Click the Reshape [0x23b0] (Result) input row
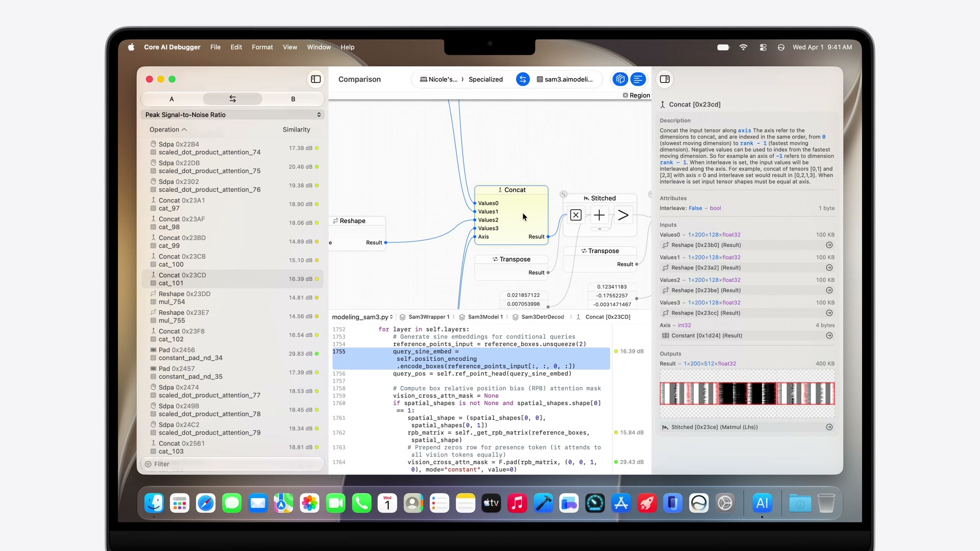980x551 pixels. pyautogui.click(x=747, y=245)
